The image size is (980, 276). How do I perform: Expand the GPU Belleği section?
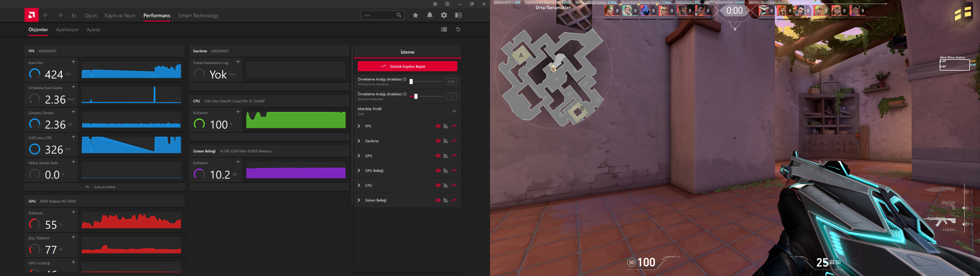(x=359, y=171)
